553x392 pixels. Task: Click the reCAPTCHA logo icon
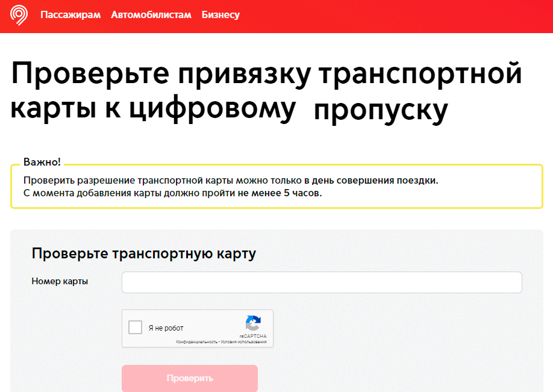coord(253,323)
